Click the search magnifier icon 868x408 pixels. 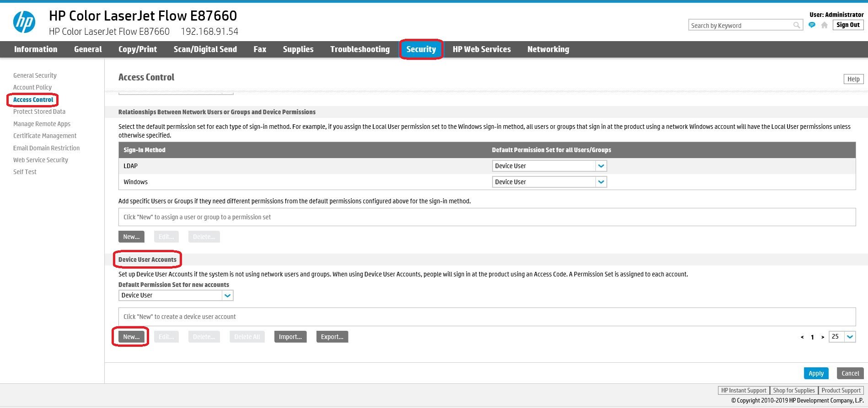(x=797, y=25)
